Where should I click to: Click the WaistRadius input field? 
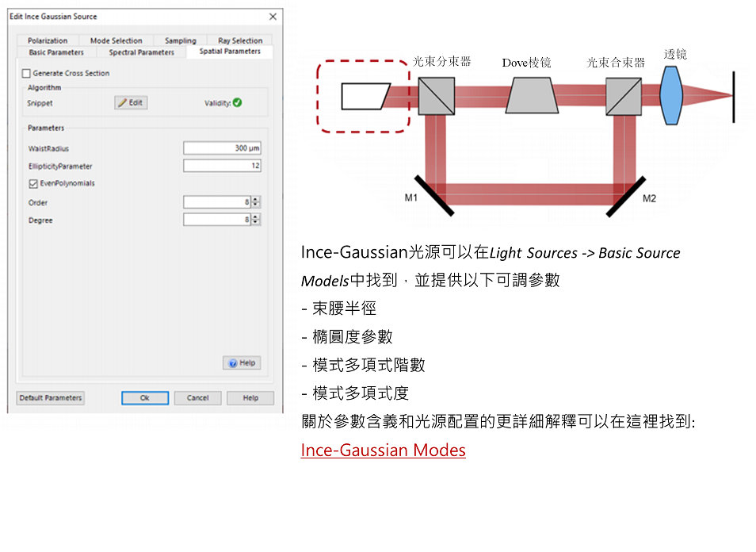point(221,148)
